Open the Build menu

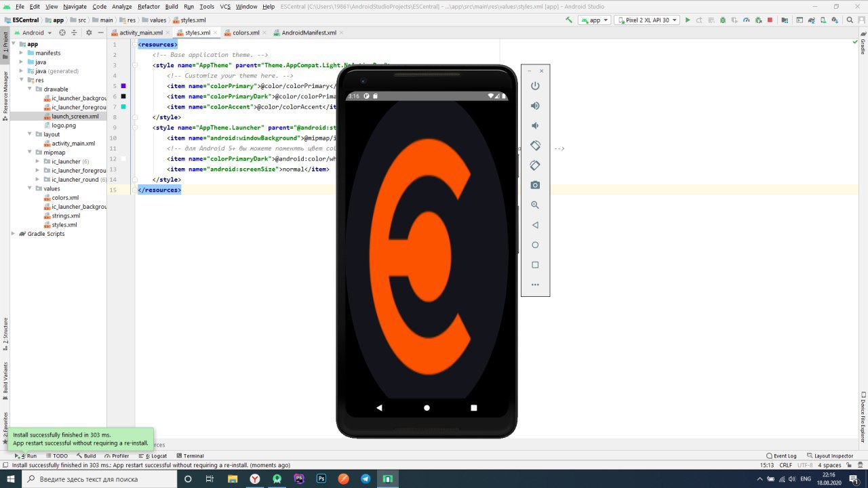coord(172,7)
